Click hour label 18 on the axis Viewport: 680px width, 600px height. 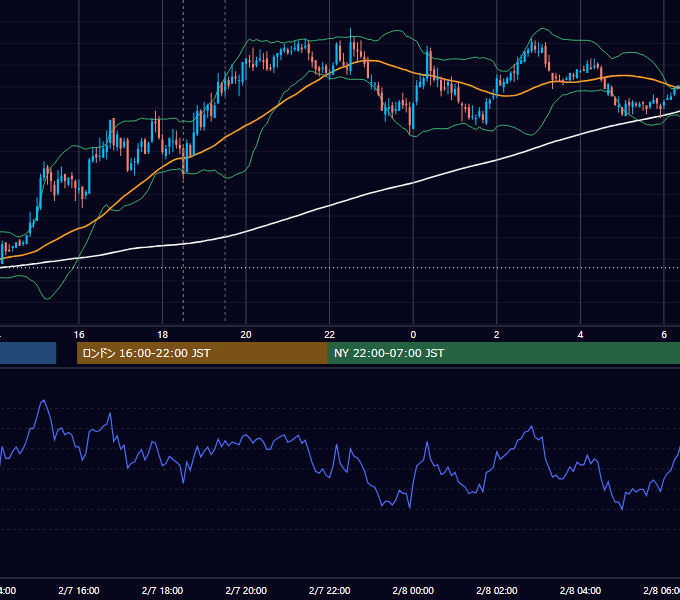click(162, 335)
